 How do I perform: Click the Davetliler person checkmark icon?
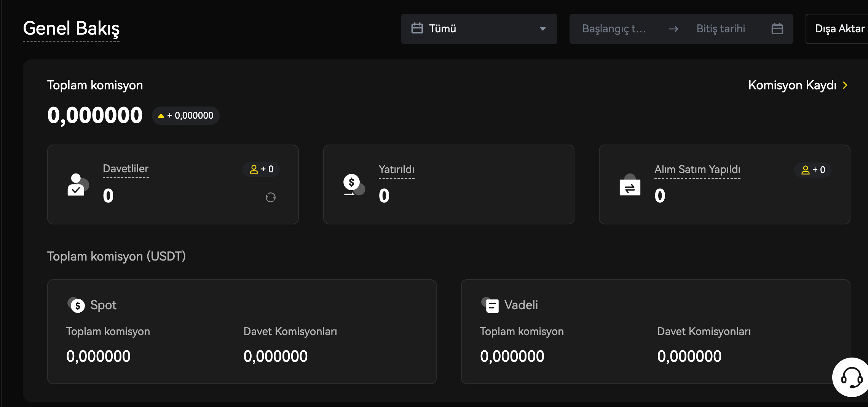77,185
